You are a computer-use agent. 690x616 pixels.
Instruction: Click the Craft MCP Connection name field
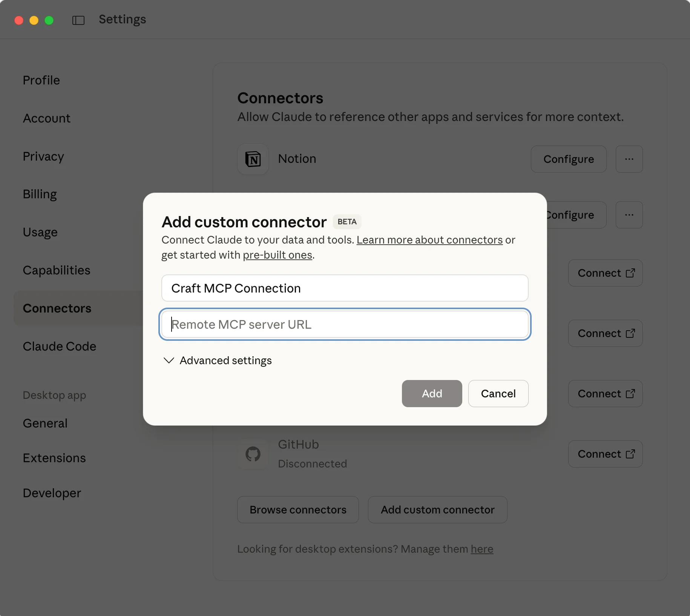(x=344, y=288)
